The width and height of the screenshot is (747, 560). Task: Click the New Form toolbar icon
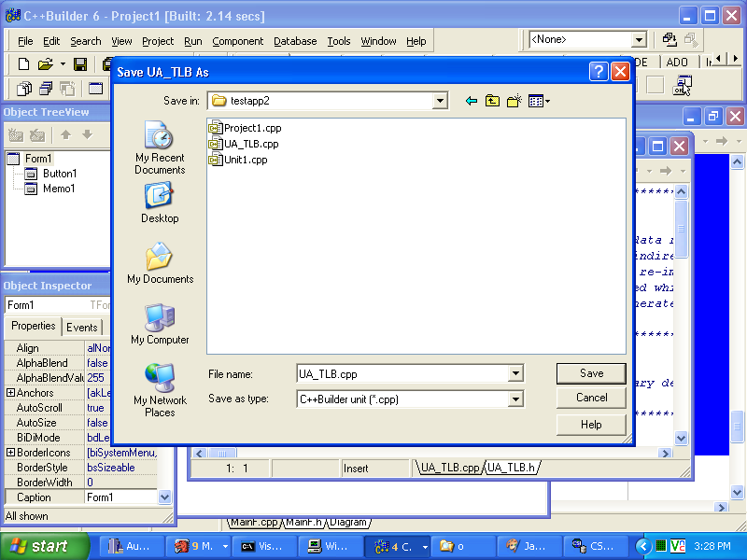click(x=96, y=89)
